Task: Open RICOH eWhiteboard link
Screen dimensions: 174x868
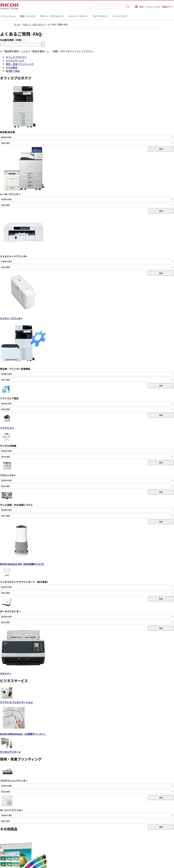Action: 23,734
